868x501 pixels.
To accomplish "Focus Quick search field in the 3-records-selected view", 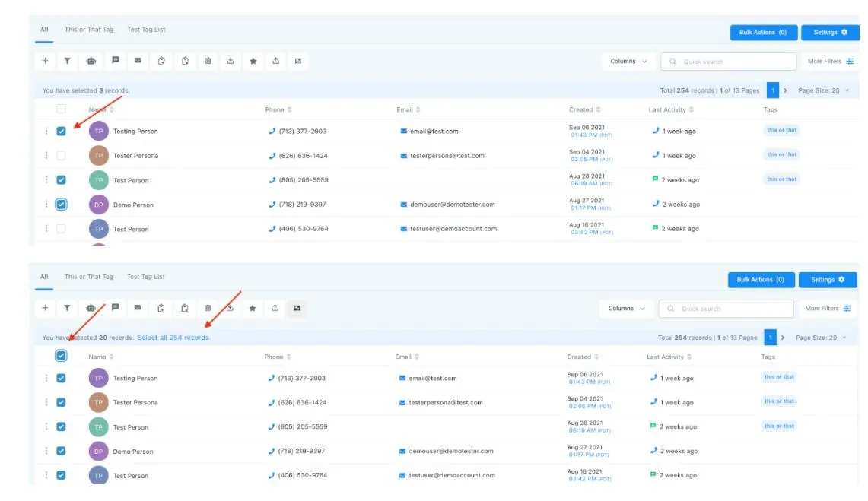I will coord(728,62).
